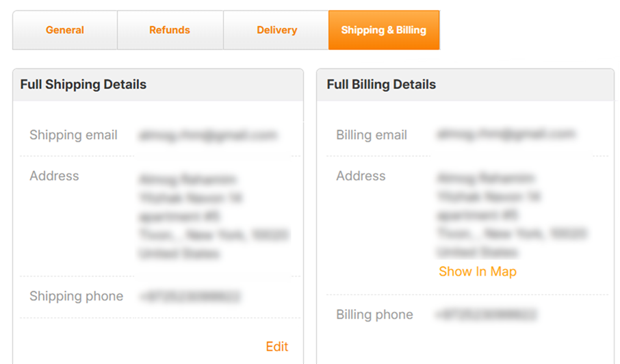Screen dimensions: 620x364
Task: Select the blurred shipping phone number
Action: coord(190,297)
